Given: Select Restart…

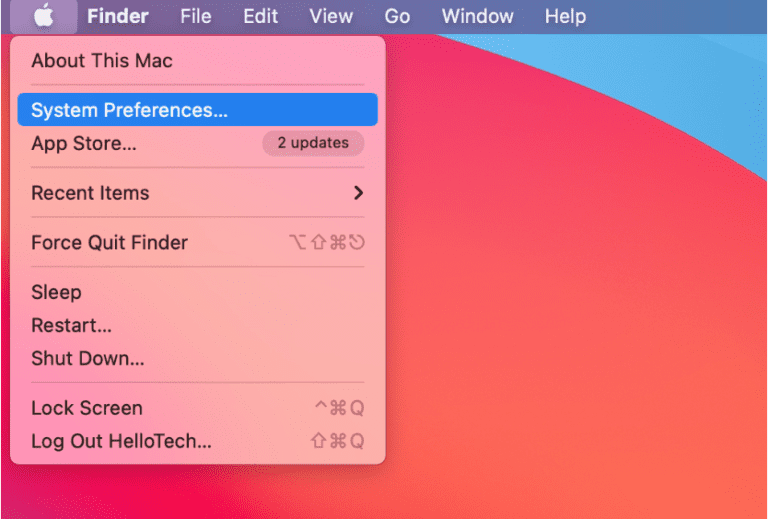Looking at the screenshot, I should click(197, 325).
